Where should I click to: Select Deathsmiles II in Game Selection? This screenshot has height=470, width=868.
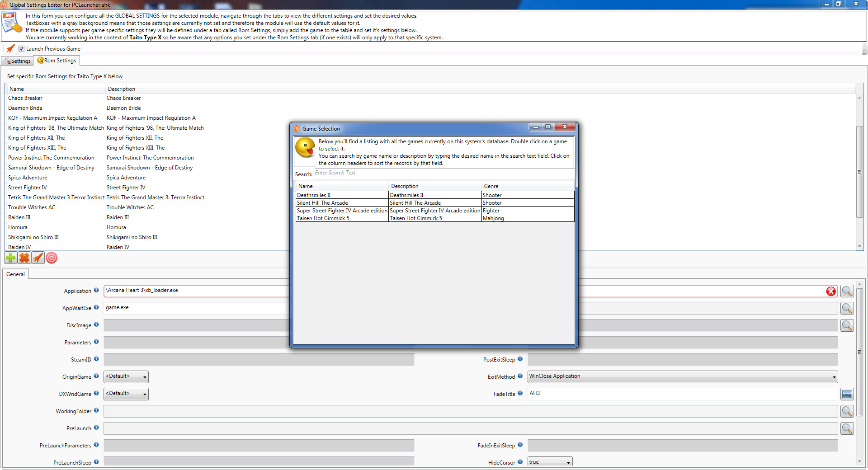pyautogui.click(x=435, y=195)
